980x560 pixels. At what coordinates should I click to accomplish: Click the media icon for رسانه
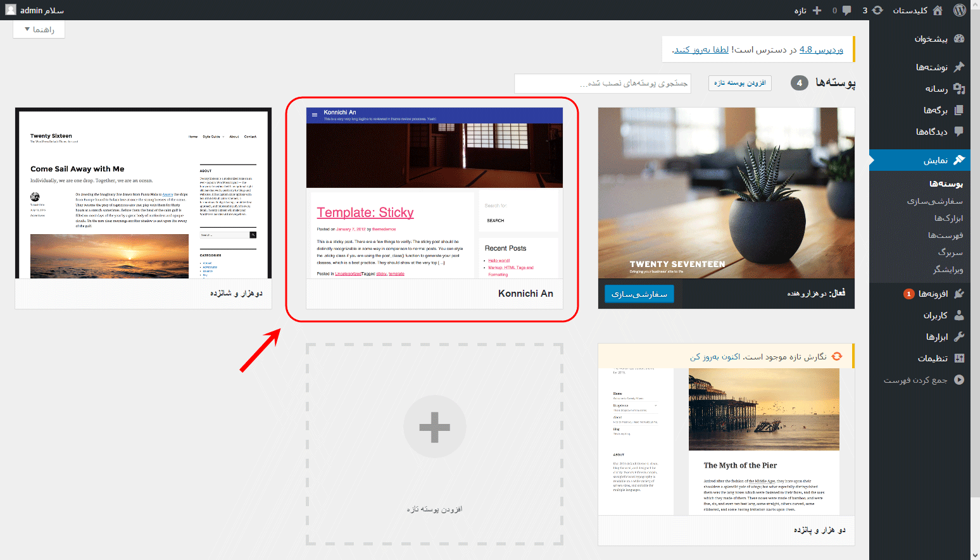959,89
